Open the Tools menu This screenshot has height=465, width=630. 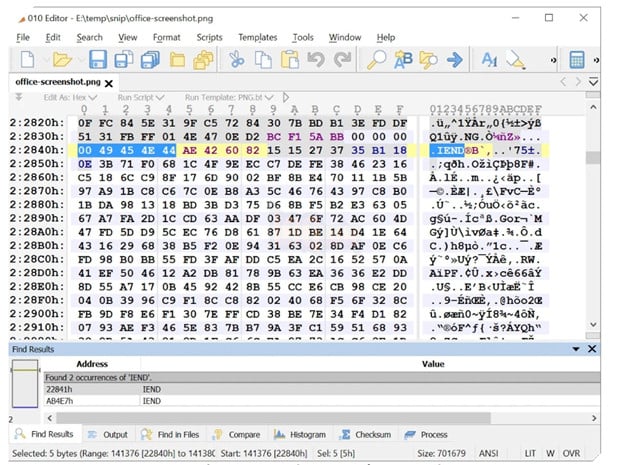[303, 37]
